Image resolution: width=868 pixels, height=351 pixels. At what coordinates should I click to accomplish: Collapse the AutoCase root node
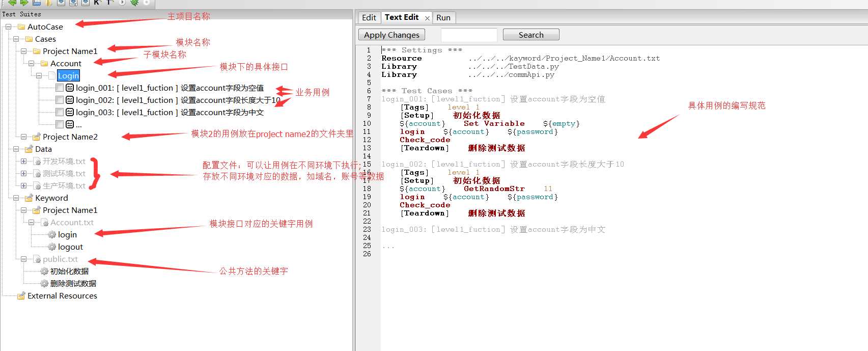pos(8,26)
